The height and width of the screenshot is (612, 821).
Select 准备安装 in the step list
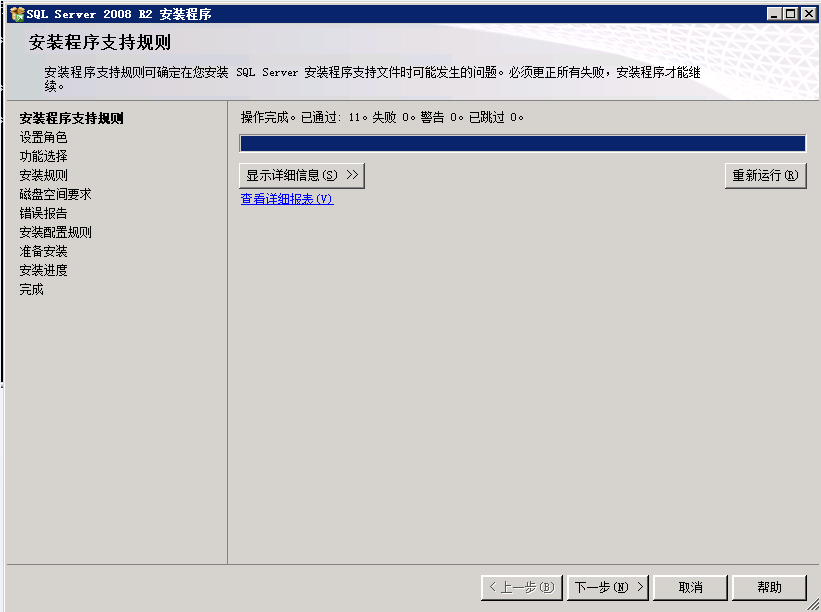[43, 251]
